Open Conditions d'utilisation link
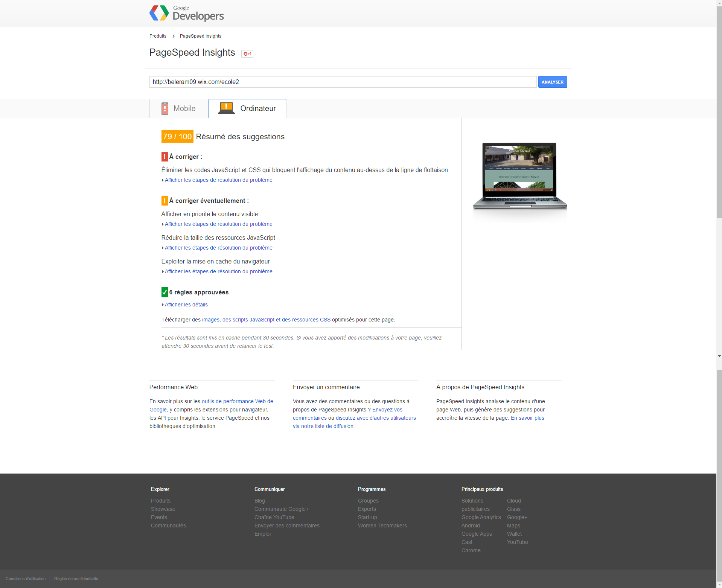Screen dimensions: 722x588 [x=26, y=579]
